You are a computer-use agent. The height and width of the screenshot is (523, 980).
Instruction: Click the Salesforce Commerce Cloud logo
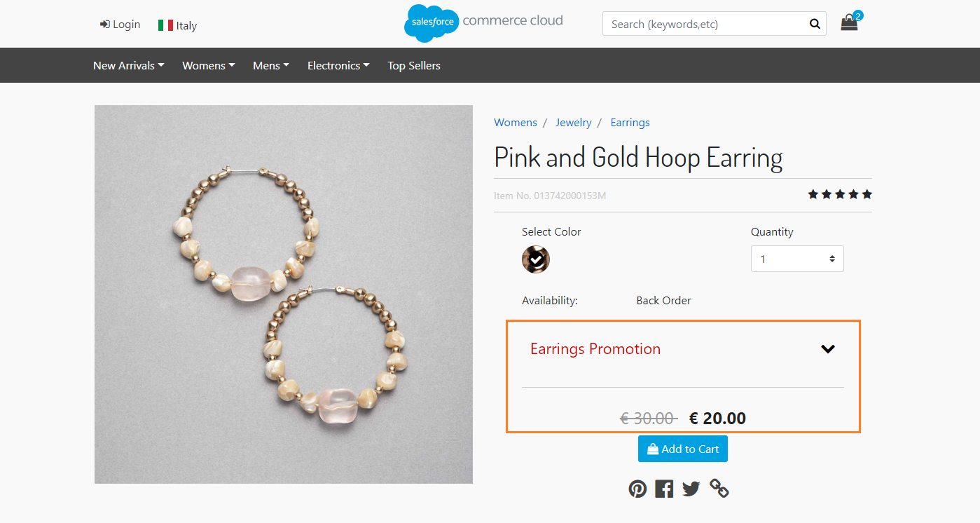[483, 22]
